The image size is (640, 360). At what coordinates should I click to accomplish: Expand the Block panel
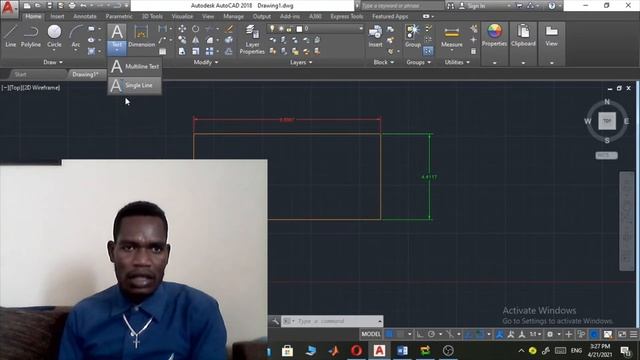coord(384,62)
